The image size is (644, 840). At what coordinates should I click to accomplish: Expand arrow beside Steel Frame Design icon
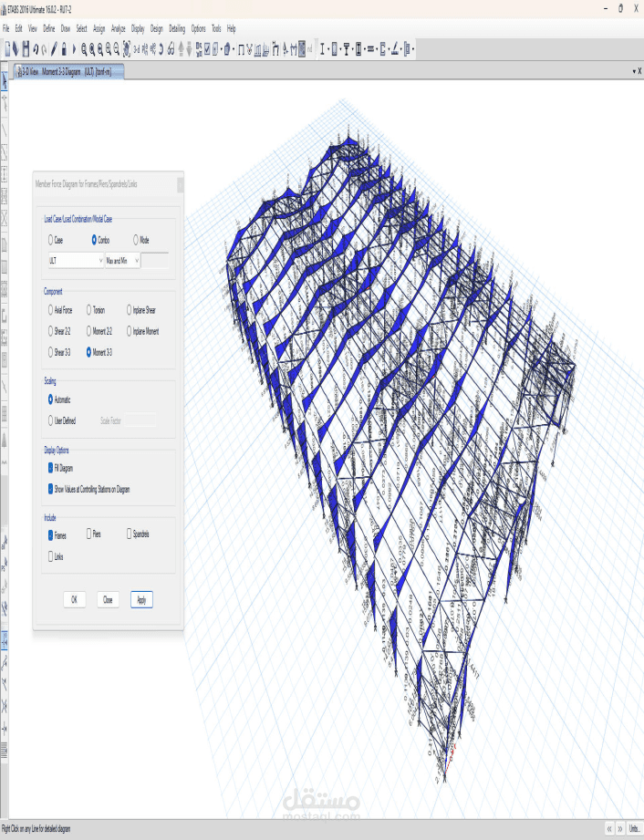point(328,49)
